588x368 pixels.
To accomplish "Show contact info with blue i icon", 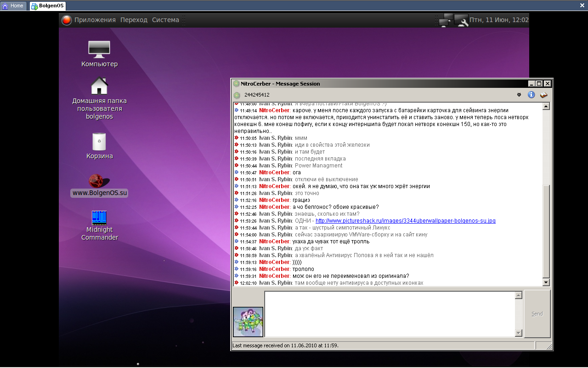I will (x=531, y=95).
